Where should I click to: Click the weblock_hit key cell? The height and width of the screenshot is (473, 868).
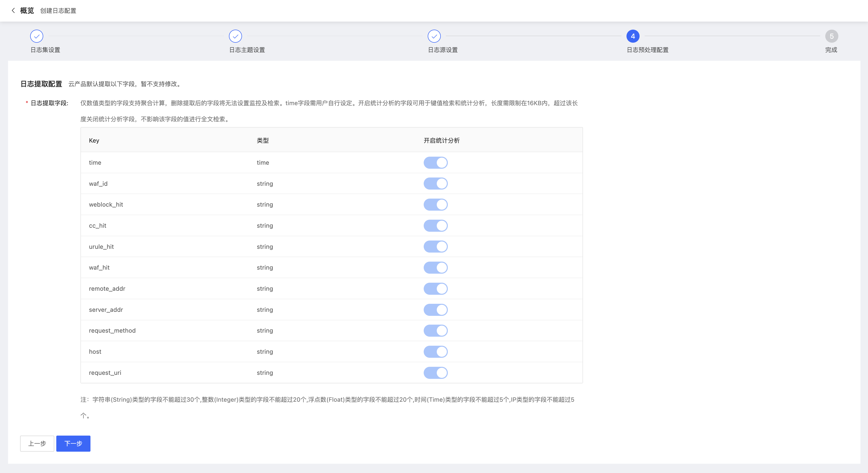[x=106, y=204]
